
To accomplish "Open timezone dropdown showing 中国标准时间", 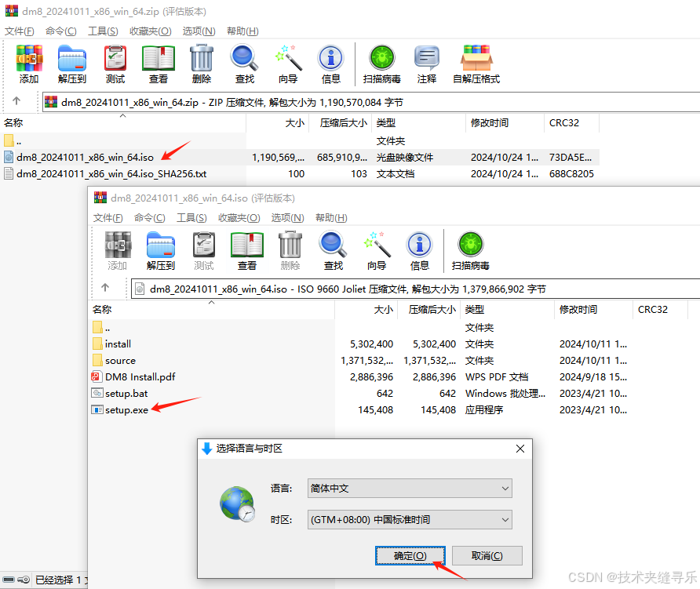I will pos(410,519).
